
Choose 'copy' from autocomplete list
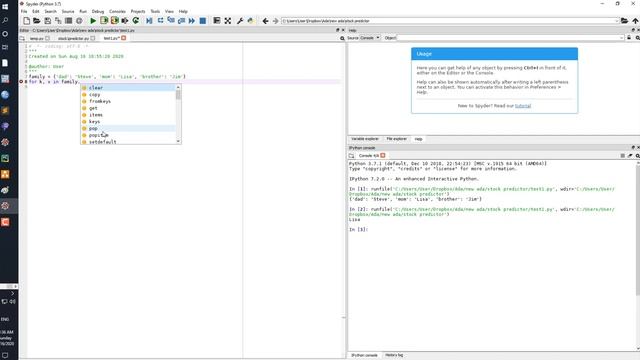tap(128, 95)
